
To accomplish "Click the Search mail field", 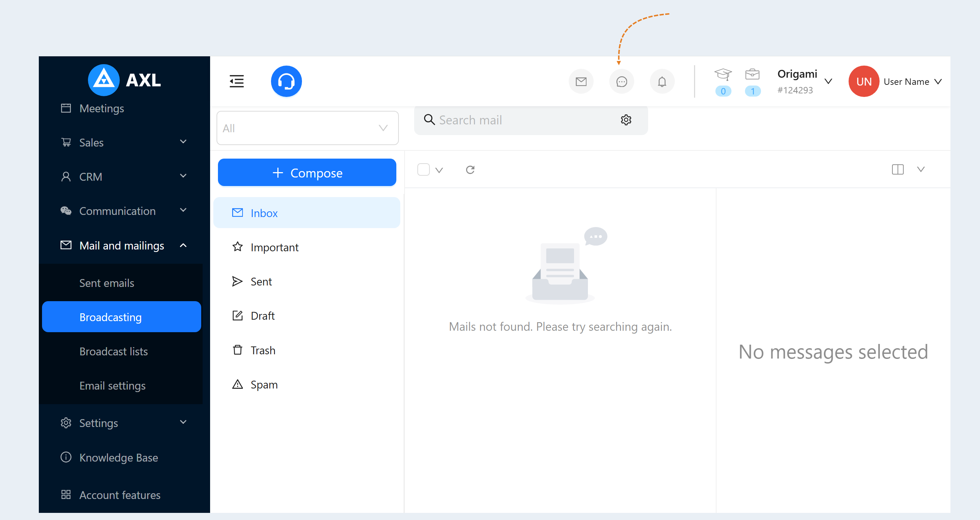I will pos(531,120).
